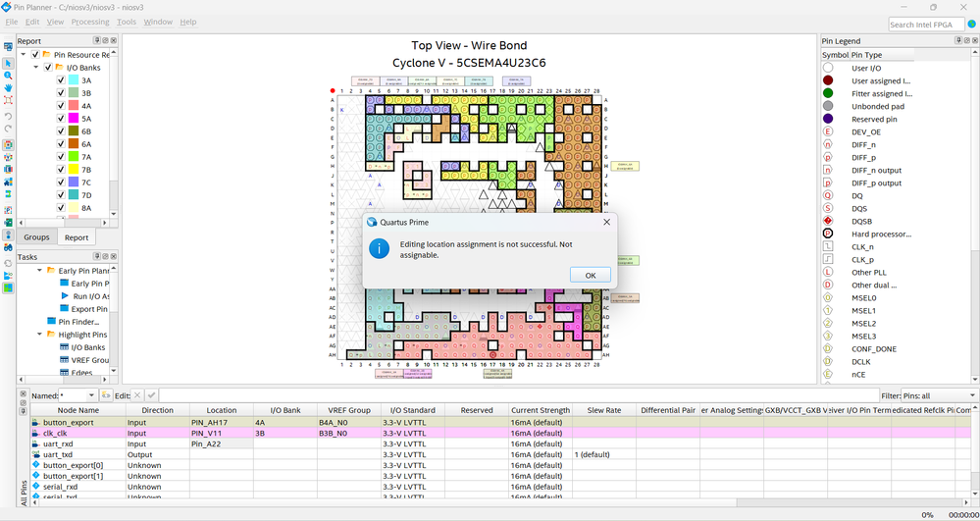Pin the Pin Legend panel
This screenshot has width=980, height=521.
point(958,40)
